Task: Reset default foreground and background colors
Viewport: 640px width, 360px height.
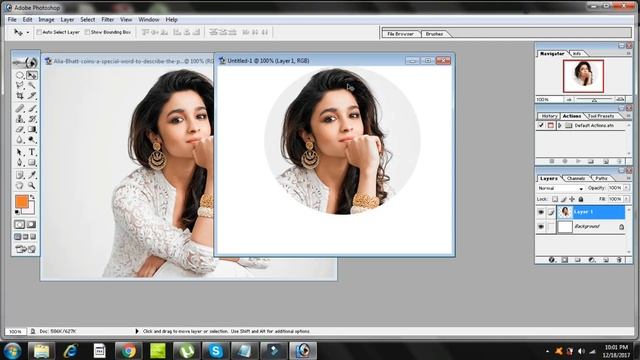Action: 17,212
